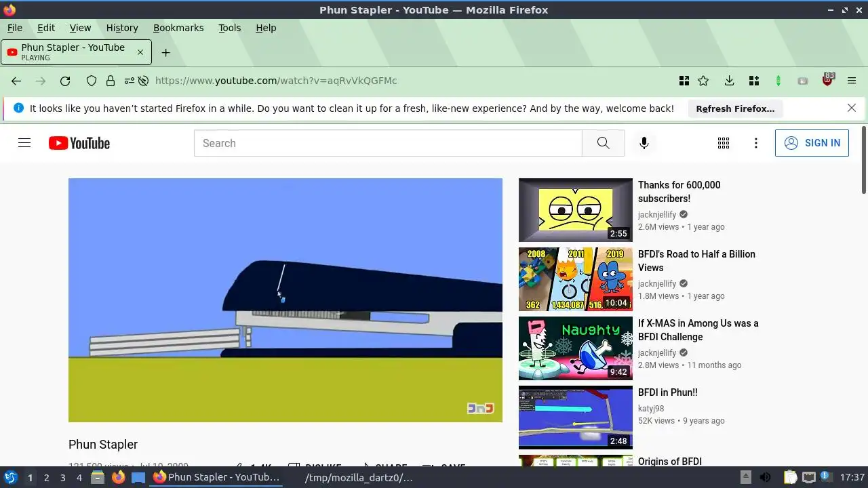
Task: Click the green up-down arrows extension
Action: pos(778,81)
